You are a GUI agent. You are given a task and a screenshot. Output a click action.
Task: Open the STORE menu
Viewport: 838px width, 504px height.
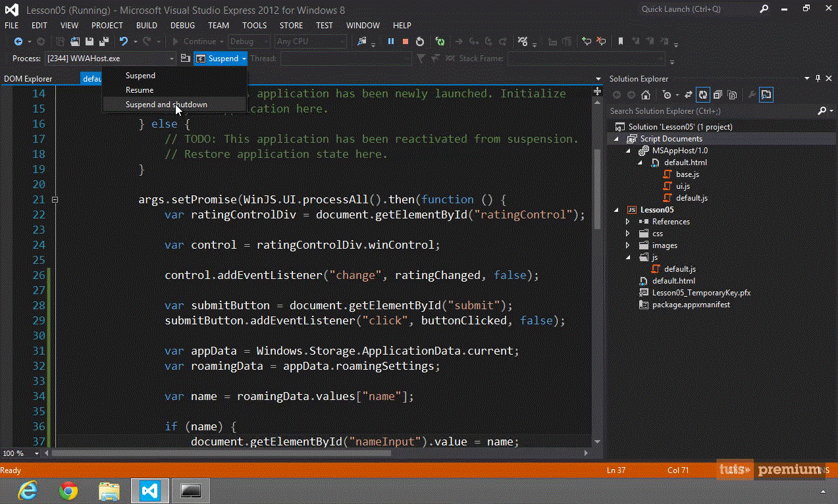pos(291,26)
